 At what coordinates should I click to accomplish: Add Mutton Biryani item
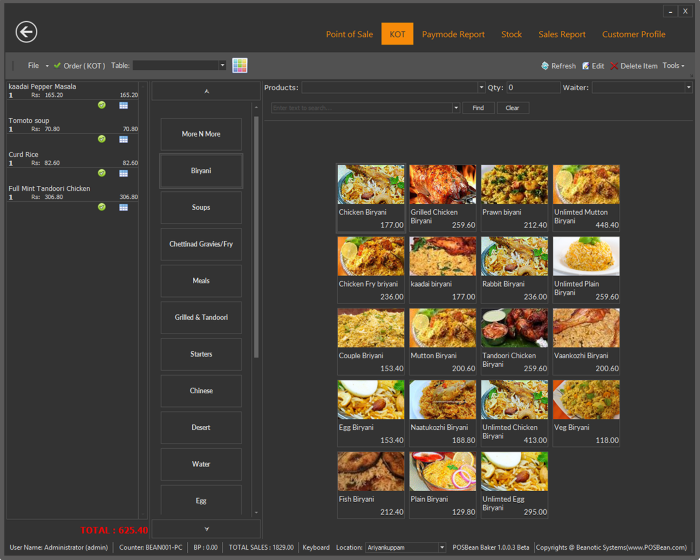442,341
